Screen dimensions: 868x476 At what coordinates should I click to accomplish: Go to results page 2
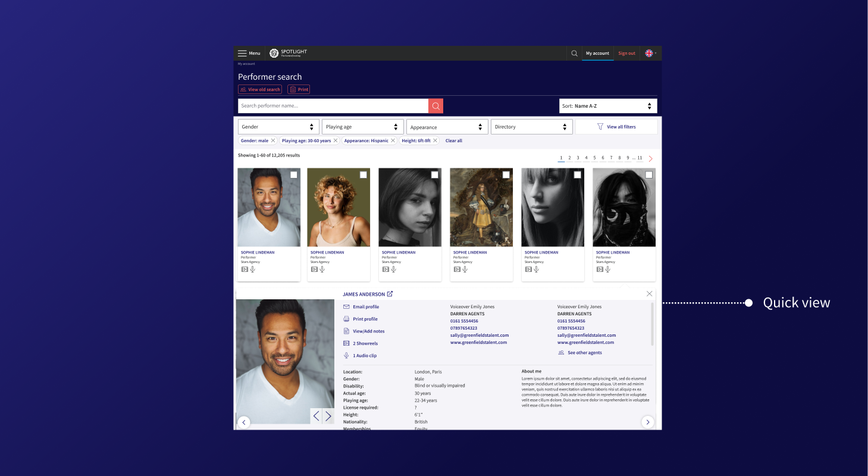pos(569,158)
